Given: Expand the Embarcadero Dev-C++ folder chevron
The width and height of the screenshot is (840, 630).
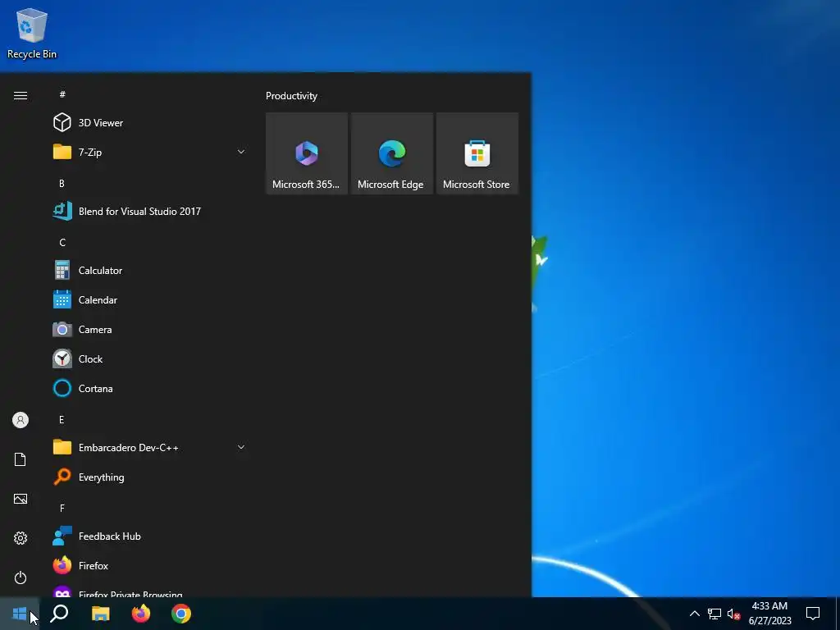Looking at the screenshot, I should [241, 447].
